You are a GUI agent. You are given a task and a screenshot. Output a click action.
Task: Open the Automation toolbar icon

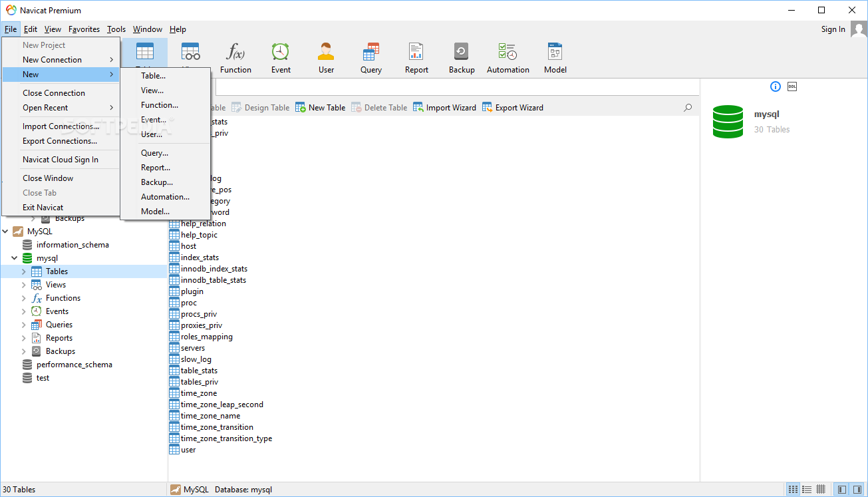(x=508, y=52)
